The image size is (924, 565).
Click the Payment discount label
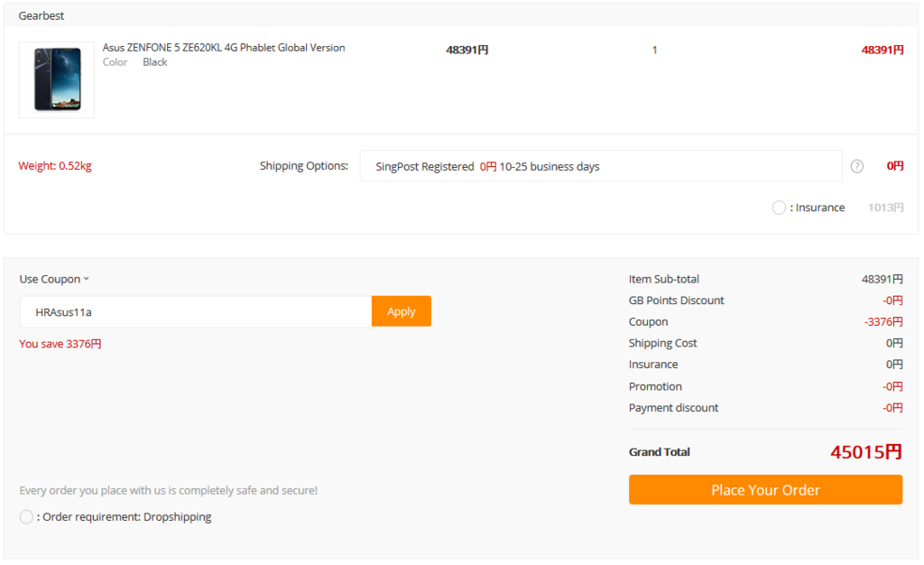(x=673, y=408)
